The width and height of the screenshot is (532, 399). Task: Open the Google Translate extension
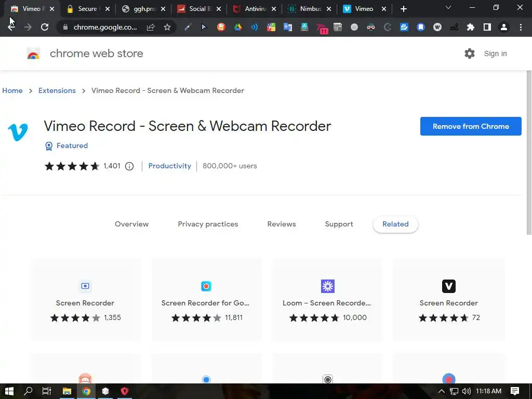(288, 27)
